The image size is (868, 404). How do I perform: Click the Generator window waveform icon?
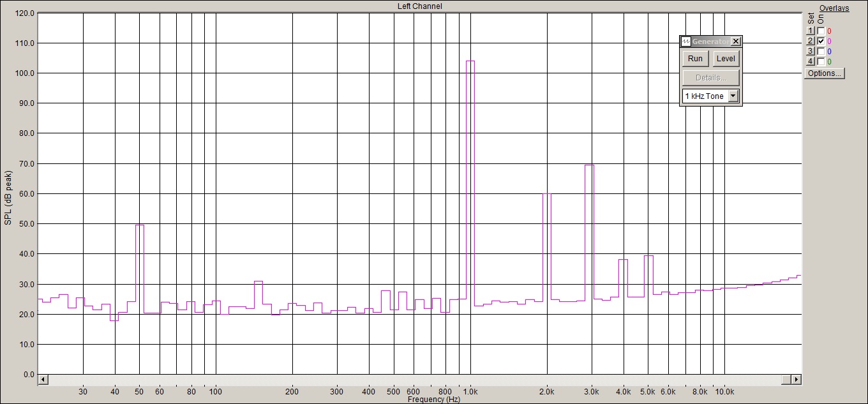click(x=686, y=41)
